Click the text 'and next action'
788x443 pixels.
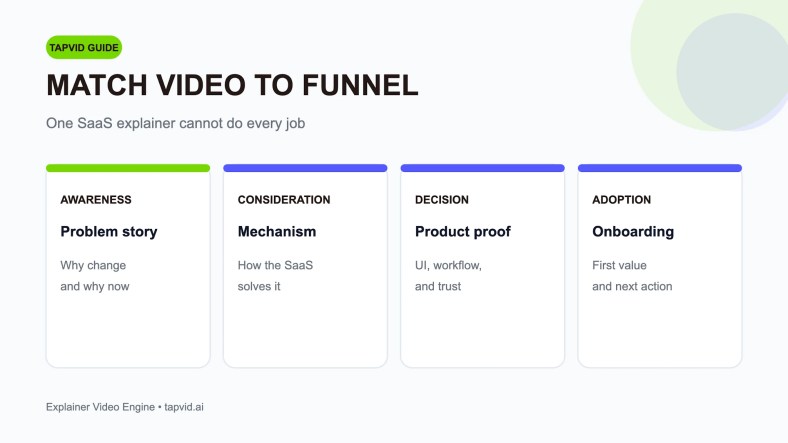click(632, 286)
